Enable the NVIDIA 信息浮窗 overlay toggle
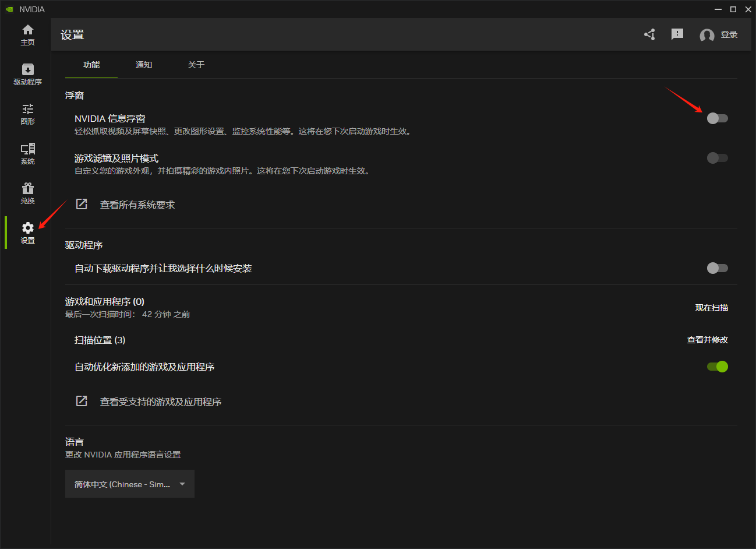756x549 pixels. click(717, 118)
